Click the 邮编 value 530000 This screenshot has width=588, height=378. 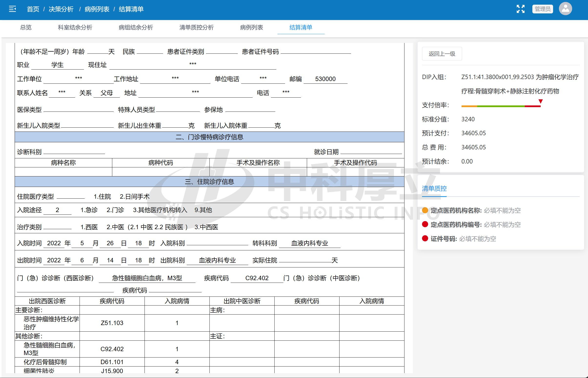(325, 79)
